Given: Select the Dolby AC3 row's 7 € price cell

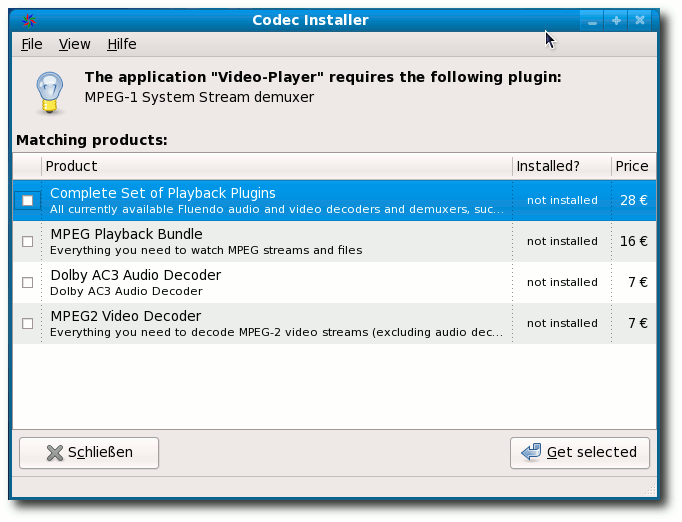Looking at the screenshot, I should (x=634, y=282).
